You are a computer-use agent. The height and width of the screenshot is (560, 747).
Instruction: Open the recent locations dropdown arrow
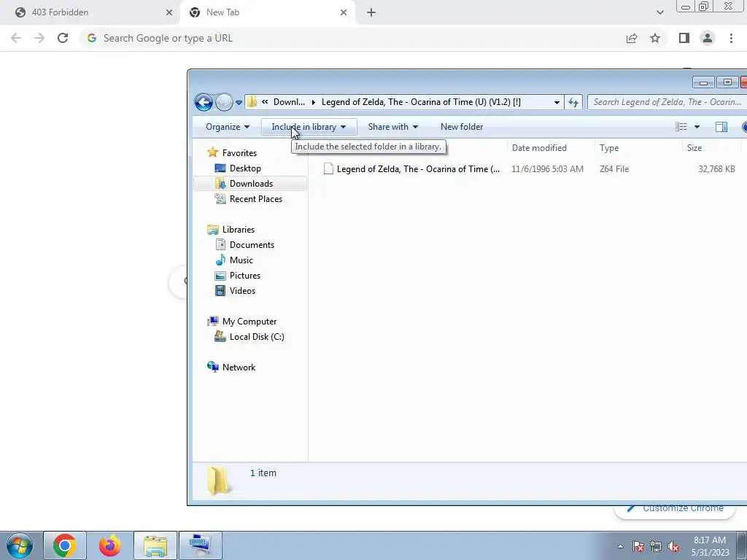coord(239,102)
